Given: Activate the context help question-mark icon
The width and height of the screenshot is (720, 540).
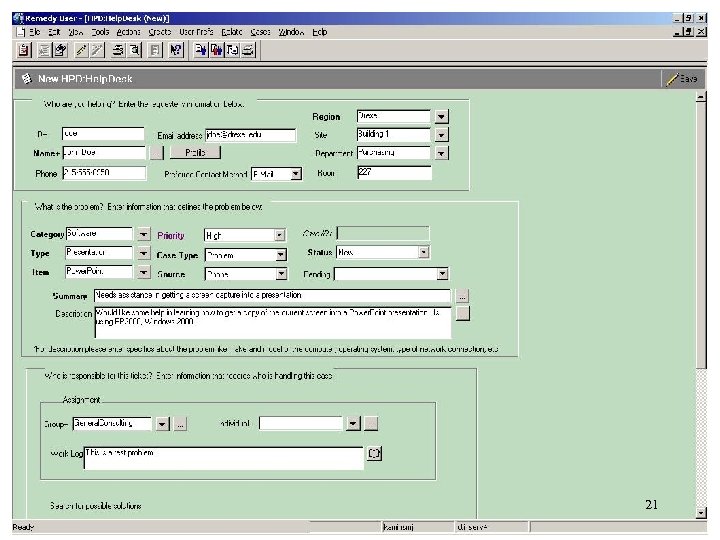Looking at the screenshot, I should (175, 50).
